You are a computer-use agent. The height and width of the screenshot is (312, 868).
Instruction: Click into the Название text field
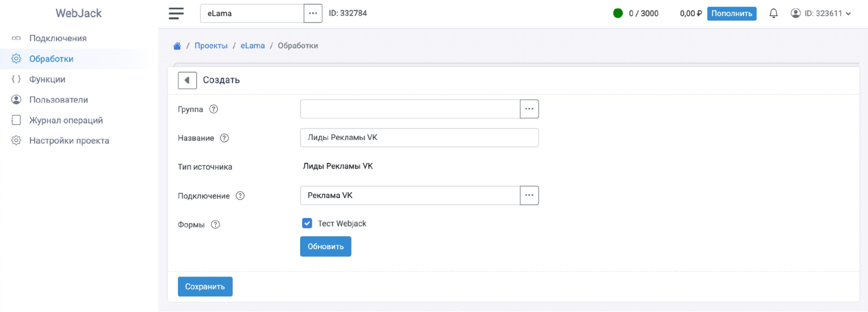[x=419, y=138]
